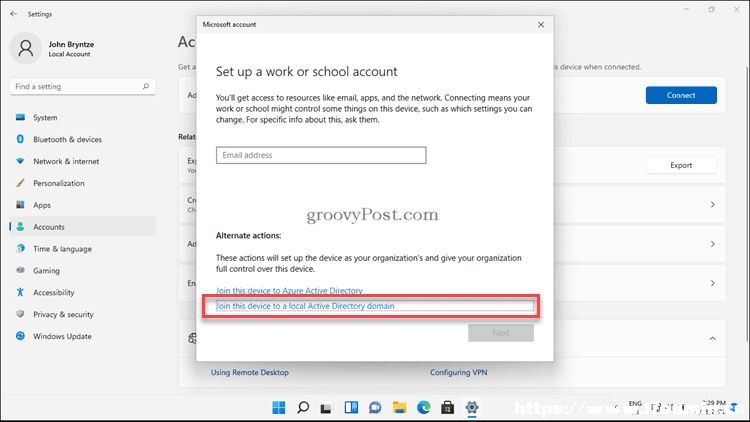
Task: Click the Apps icon in sidebar
Action: coord(20,205)
